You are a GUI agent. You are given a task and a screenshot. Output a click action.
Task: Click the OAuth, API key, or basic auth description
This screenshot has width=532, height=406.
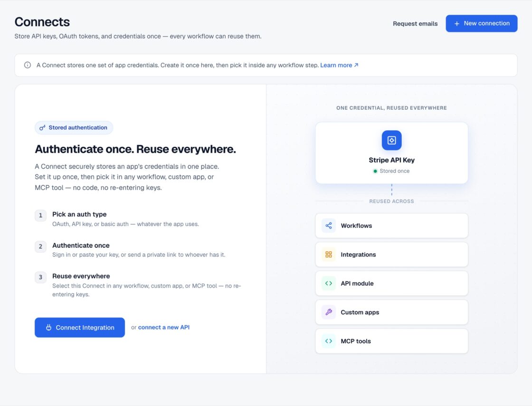click(x=125, y=224)
